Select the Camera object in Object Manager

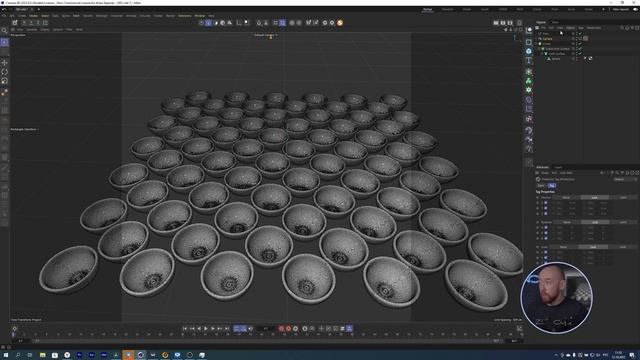547,39
